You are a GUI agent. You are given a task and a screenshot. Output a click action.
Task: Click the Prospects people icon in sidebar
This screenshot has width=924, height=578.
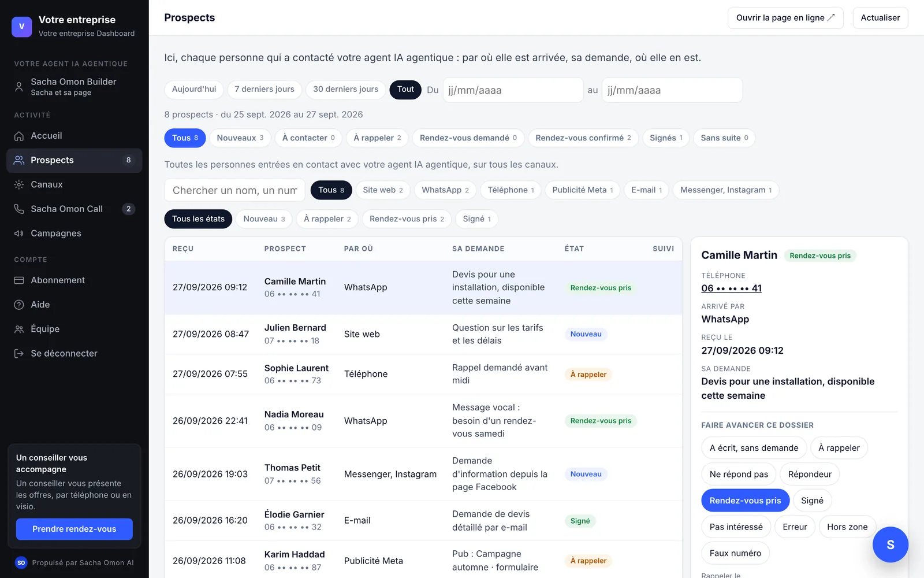click(x=19, y=160)
